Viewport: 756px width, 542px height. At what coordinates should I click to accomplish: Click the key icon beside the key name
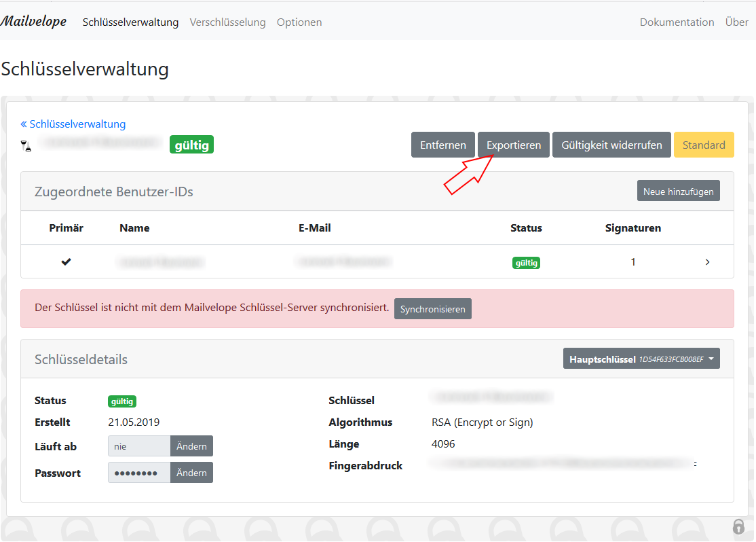26,145
